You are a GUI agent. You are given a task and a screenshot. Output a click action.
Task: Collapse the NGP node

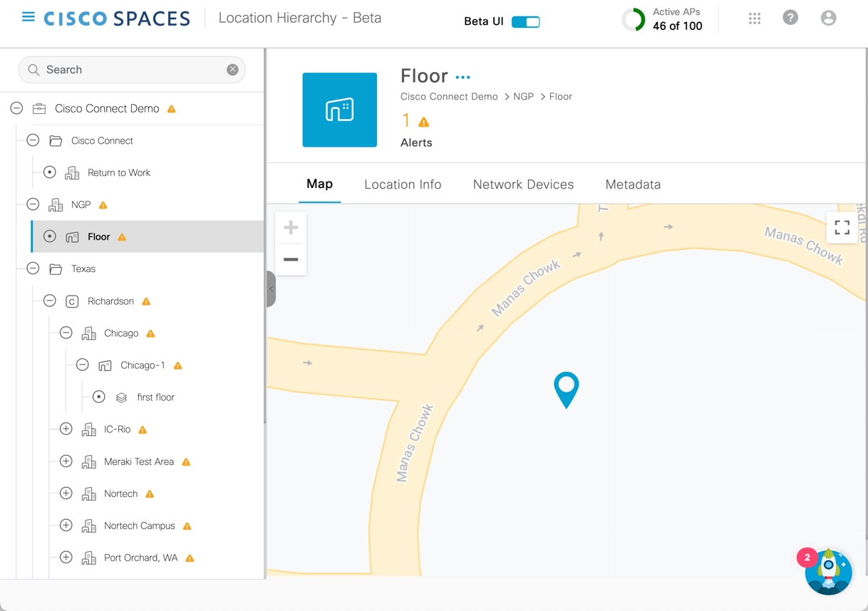point(33,204)
